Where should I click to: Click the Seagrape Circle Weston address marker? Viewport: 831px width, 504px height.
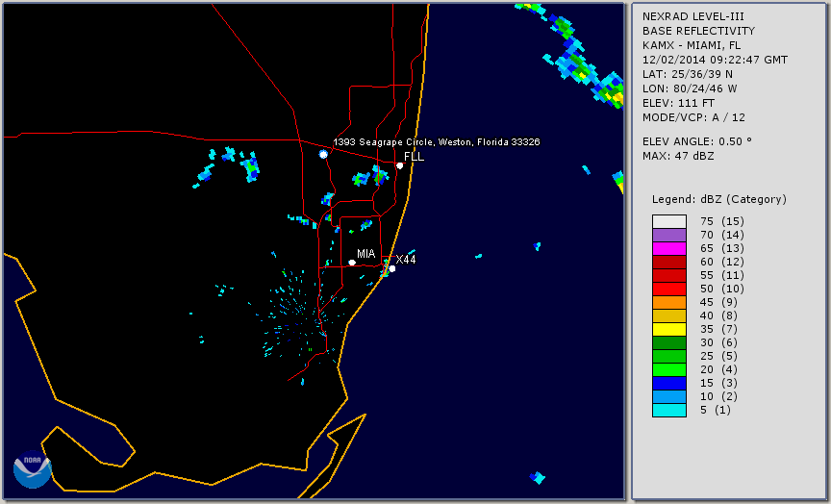pos(323,154)
